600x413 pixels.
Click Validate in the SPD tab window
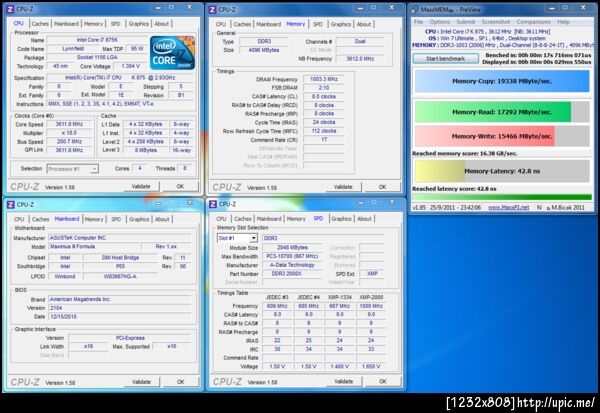click(343, 381)
